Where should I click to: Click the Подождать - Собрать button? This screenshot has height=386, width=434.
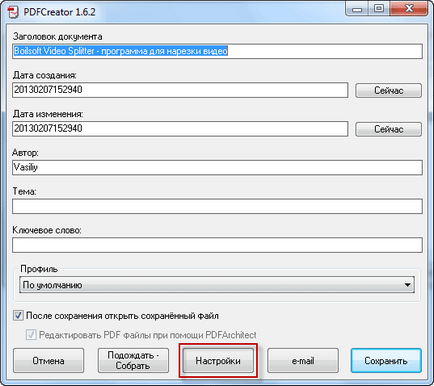click(133, 361)
